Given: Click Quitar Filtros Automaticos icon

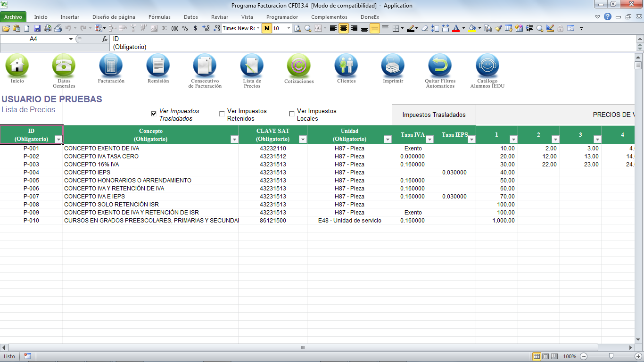Looking at the screenshot, I should (440, 66).
